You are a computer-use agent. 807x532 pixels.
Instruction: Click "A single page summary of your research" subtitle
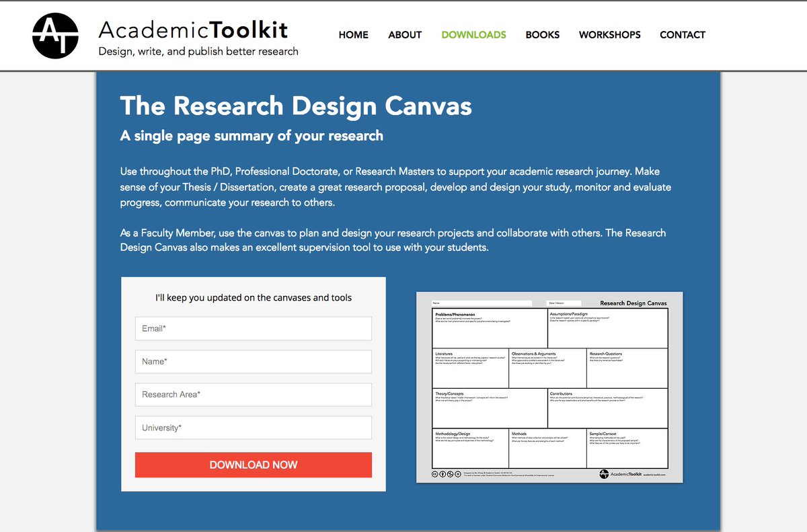pyautogui.click(x=252, y=136)
